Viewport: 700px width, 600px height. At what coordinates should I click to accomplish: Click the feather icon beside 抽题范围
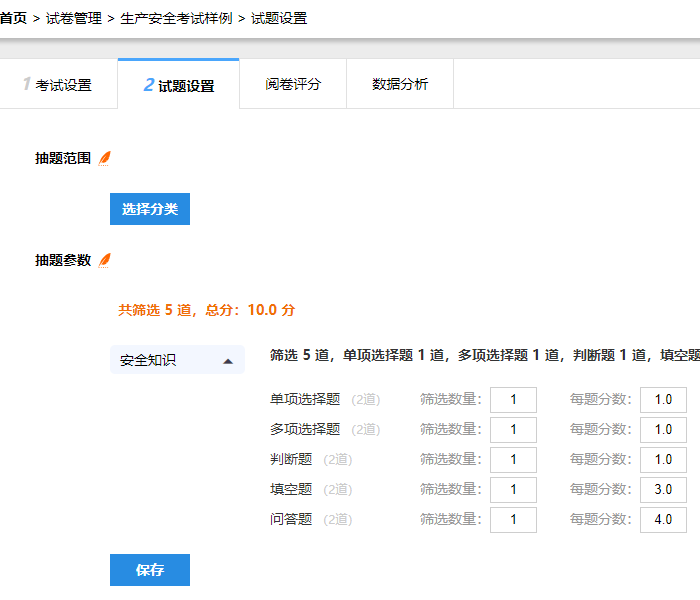(104, 158)
